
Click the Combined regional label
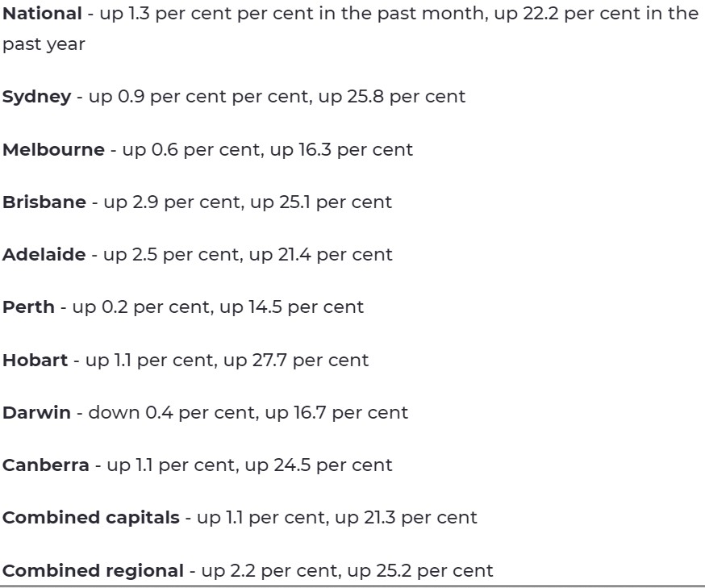pyautogui.click(x=93, y=571)
